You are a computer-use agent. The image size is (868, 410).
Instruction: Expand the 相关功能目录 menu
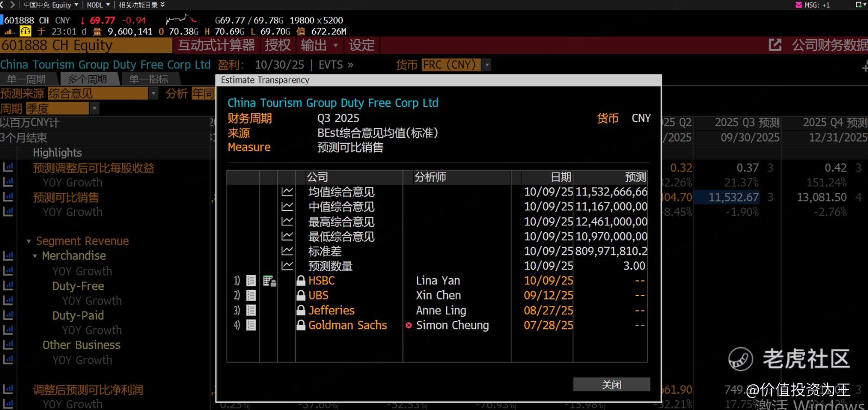pyautogui.click(x=141, y=5)
